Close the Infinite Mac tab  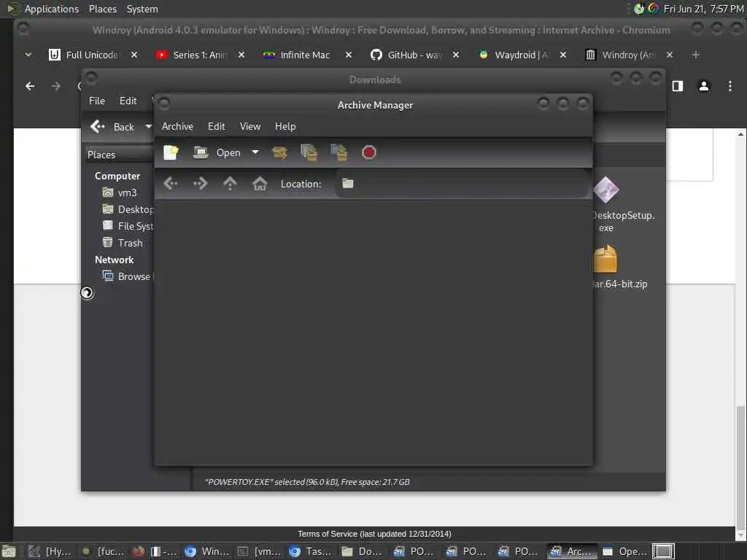[x=349, y=55]
